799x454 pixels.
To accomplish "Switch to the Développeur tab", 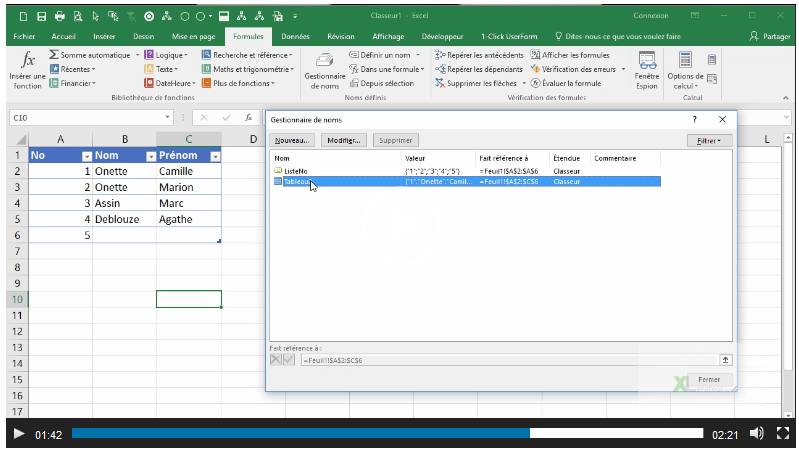I will pyautogui.click(x=442, y=36).
